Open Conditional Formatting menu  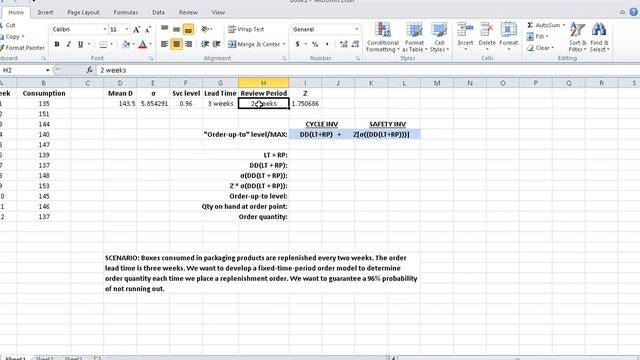(382, 37)
